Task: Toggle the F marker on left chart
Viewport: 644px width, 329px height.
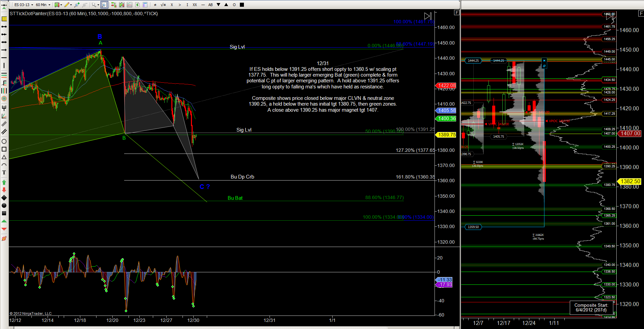Action: (456, 12)
